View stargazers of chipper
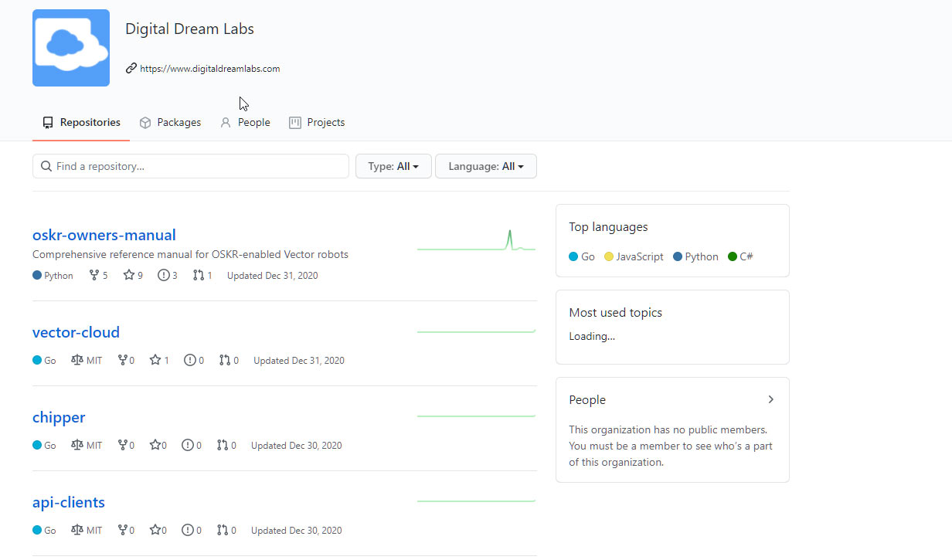The width and height of the screenshot is (952, 560). (158, 445)
